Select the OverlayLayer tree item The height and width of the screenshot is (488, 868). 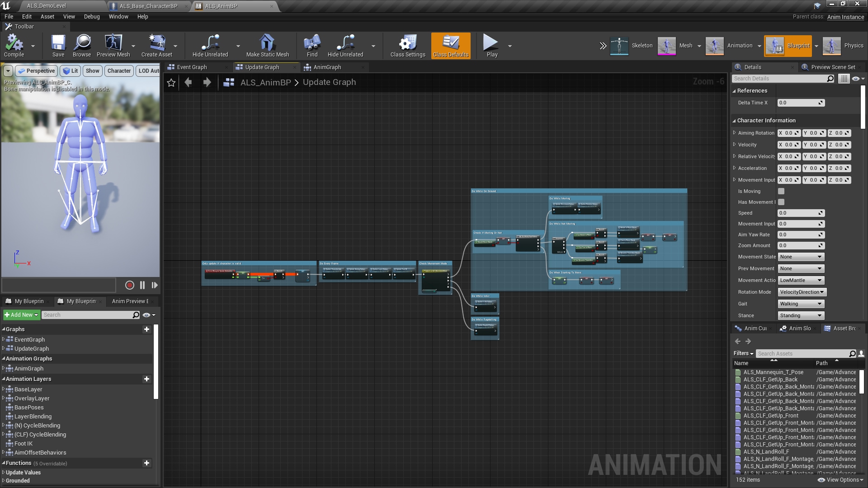[32, 398]
